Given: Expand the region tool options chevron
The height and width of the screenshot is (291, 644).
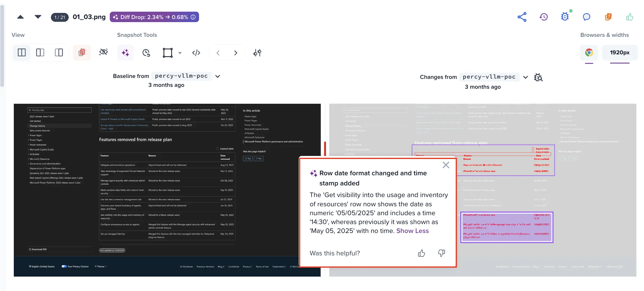Looking at the screenshot, I should coord(180,52).
